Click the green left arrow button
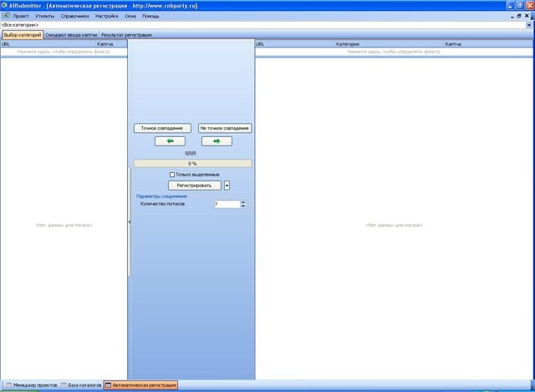 (x=170, y=141)
